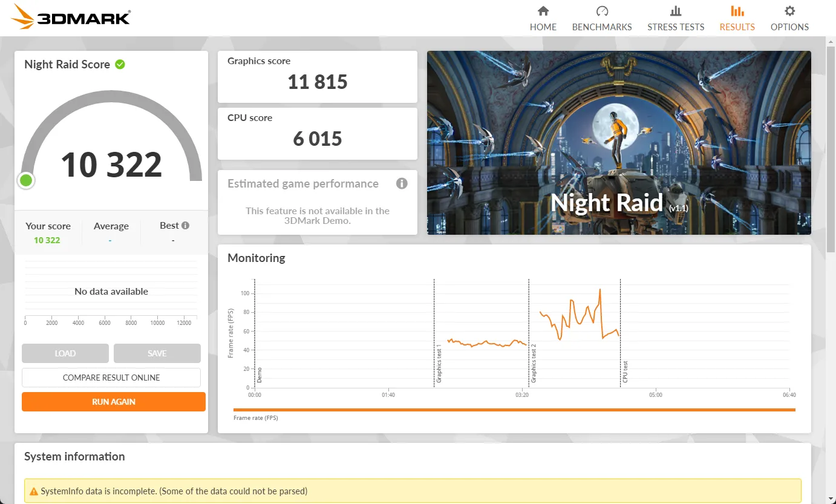Open Options using the gear icon
Viewport: 836px width, 504px height.
coord(789,11)
